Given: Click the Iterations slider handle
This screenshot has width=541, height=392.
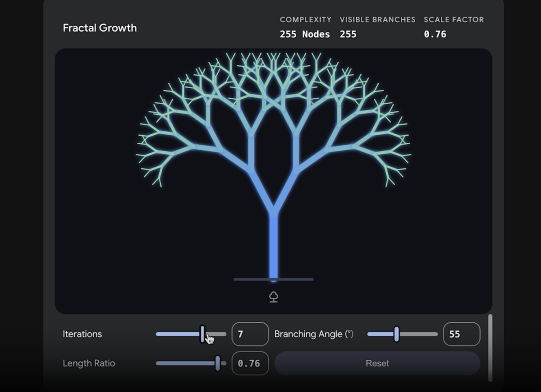Looking at the screenshot, I should point(202,334).
